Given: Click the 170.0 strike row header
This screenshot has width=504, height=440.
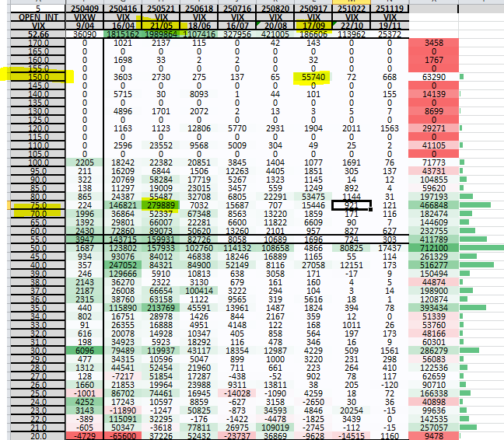Looking at the screenshot, I should tap(38, 43).
